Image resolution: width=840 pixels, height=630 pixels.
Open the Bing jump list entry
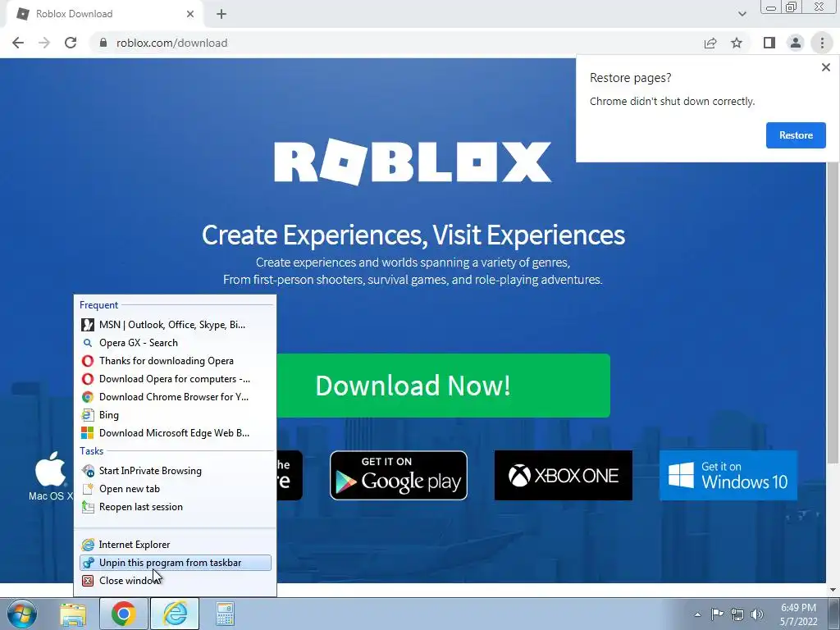(176, 415)
